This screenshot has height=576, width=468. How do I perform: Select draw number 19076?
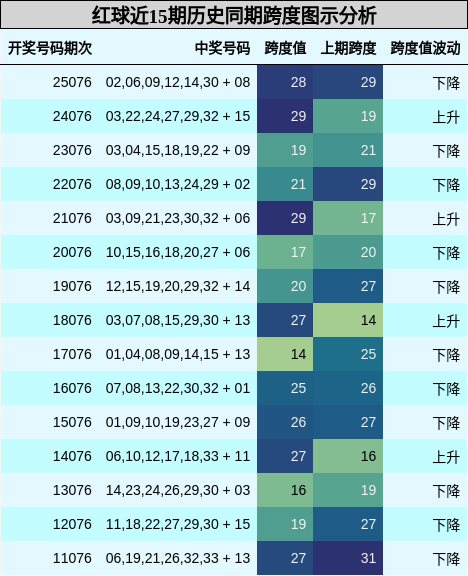click(72, 286)
